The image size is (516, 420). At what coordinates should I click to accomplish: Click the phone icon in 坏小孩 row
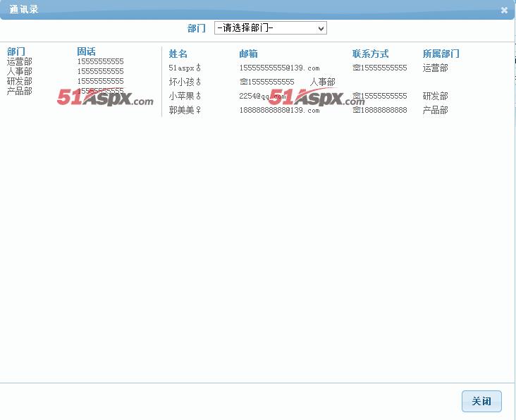click(243, 82)
